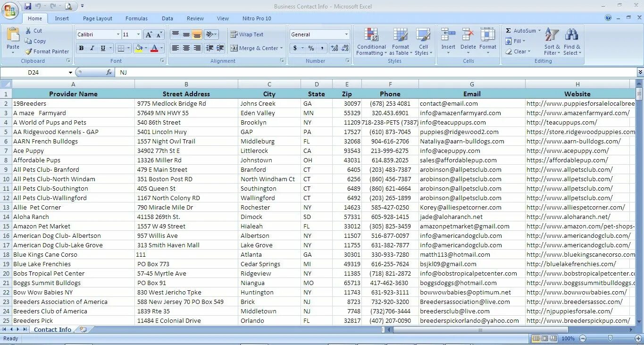Align text to the right
The height and width of the screenshot is (345, 644).
(197, 48)
